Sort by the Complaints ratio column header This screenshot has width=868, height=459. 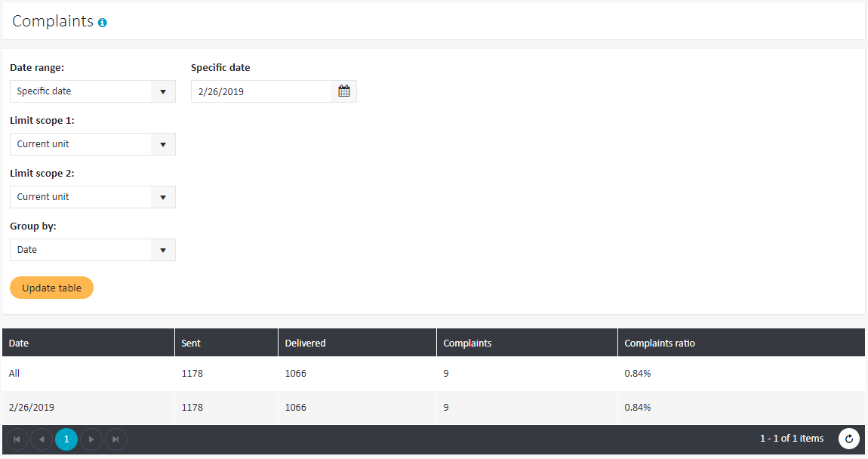(659, 343)
